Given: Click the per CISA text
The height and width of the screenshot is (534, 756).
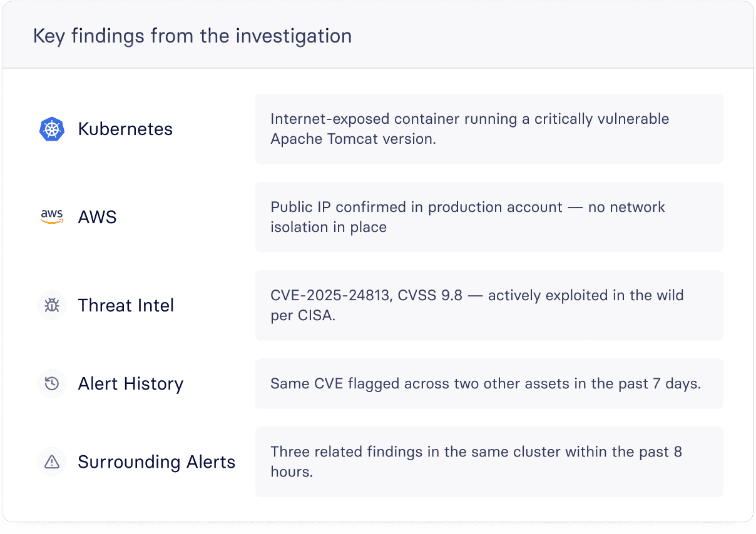Looking at the screenshot, I should point(303,315).
